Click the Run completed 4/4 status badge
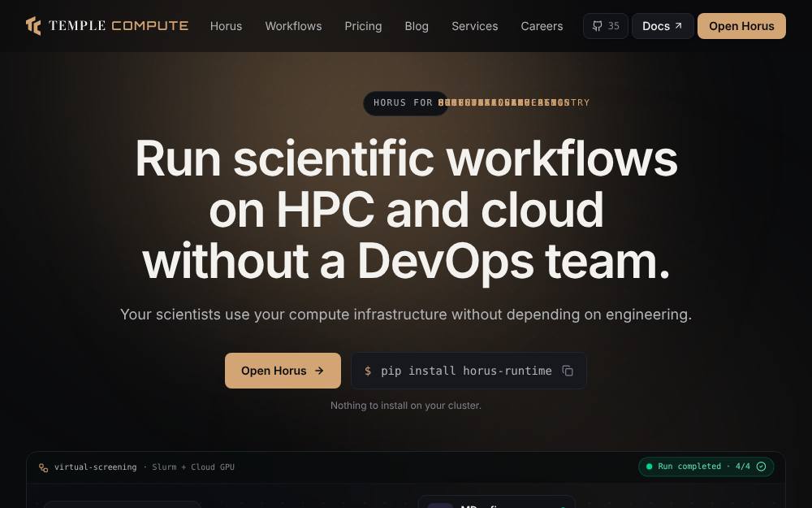The image size is (812, 508). point(706,467)
